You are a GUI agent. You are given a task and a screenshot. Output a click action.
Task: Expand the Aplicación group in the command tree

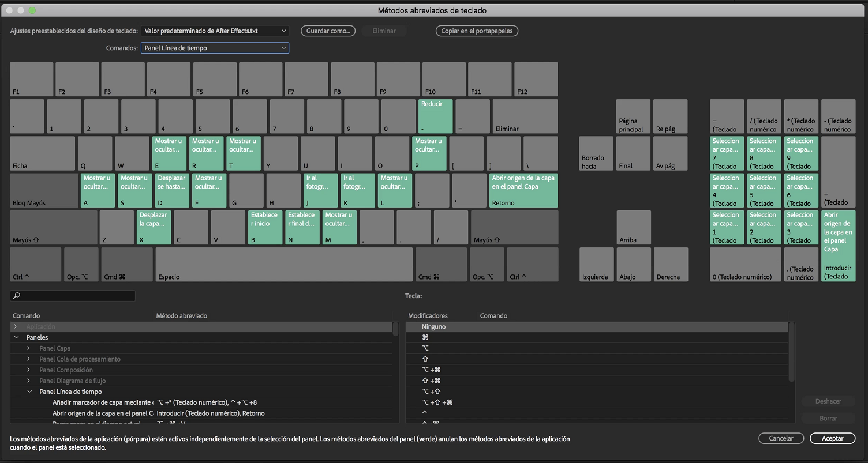[x=16, y=327]
